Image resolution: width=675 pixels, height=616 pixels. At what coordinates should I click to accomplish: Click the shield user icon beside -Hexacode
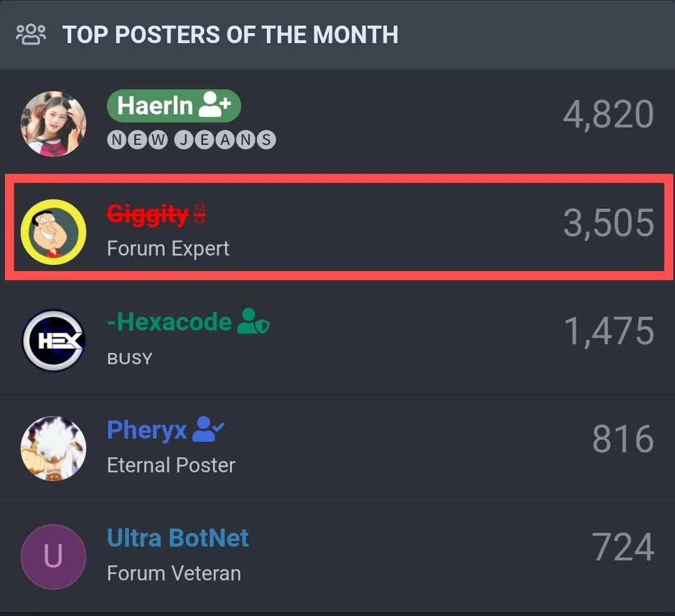pos(254,321)
